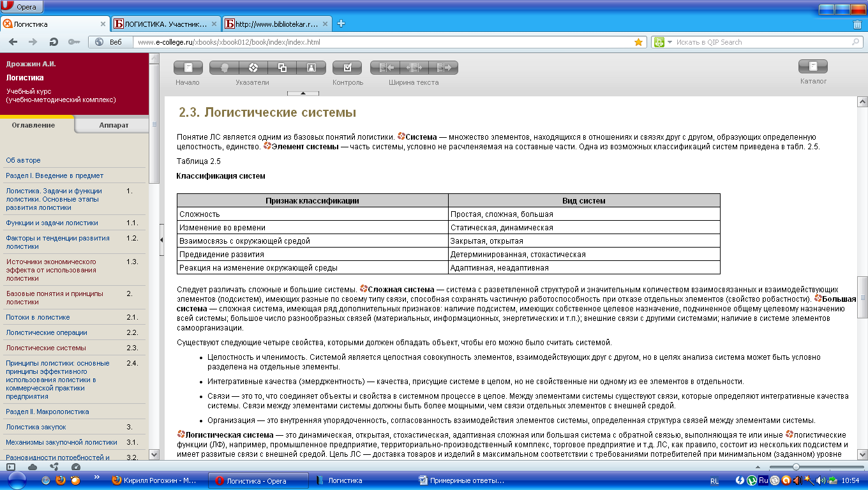Open the Opera main menu button

pos(22,7)
